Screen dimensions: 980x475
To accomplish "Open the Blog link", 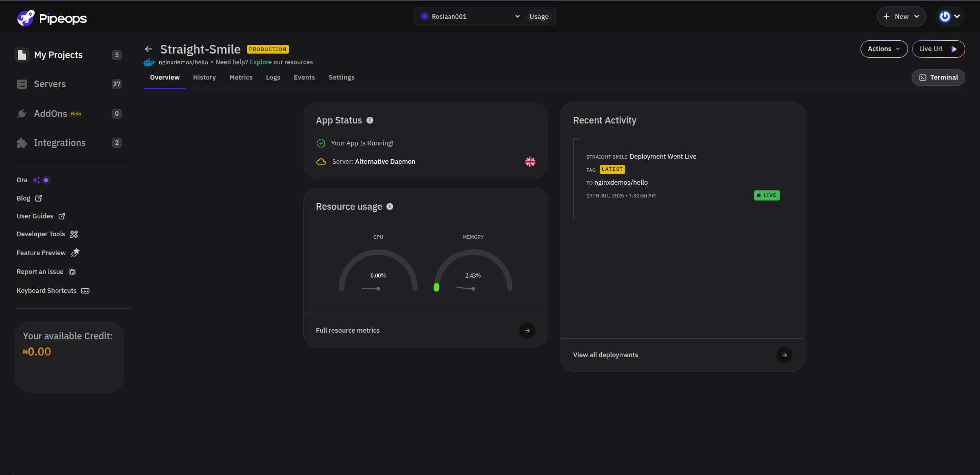I will (23, 198).
